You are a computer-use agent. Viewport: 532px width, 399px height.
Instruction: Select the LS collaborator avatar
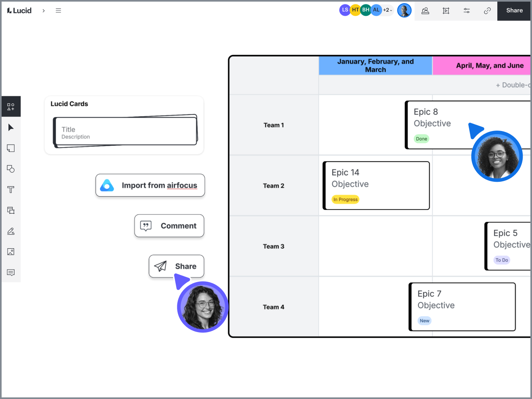345,10
